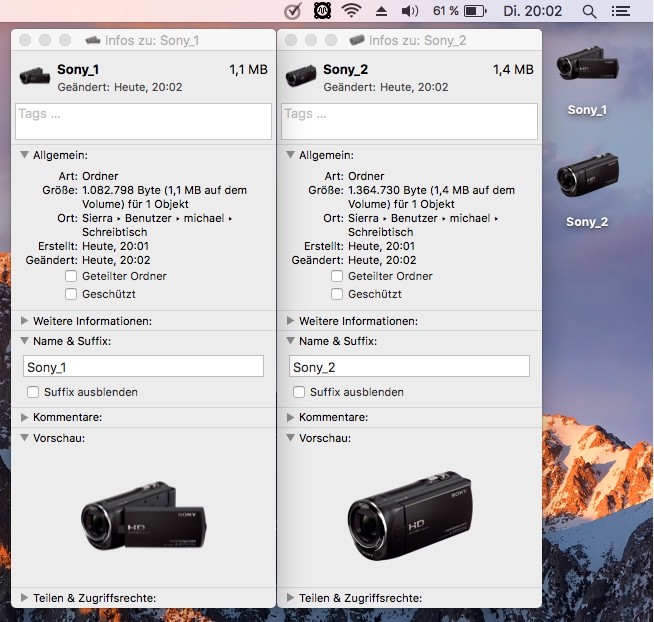Collapse Allgemein section in Sony_2 window
Screen dimensions: 654x622
point(290,155)
